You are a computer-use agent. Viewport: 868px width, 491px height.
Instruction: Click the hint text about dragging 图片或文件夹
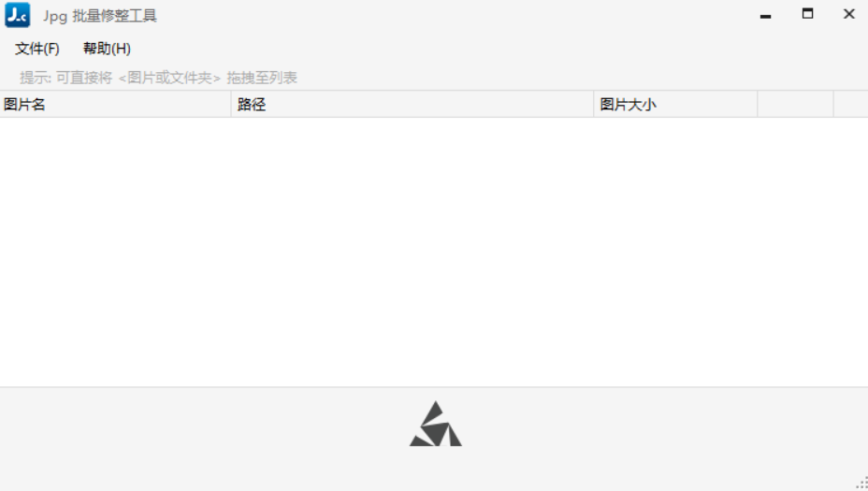[x=158, y=78]
